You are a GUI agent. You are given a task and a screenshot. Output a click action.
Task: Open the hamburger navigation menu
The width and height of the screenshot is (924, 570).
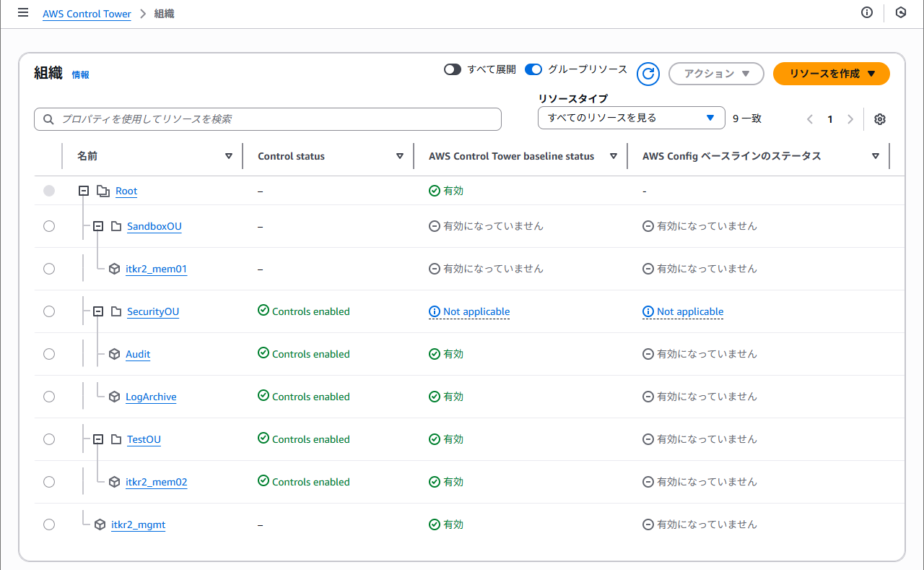point(23,13)
